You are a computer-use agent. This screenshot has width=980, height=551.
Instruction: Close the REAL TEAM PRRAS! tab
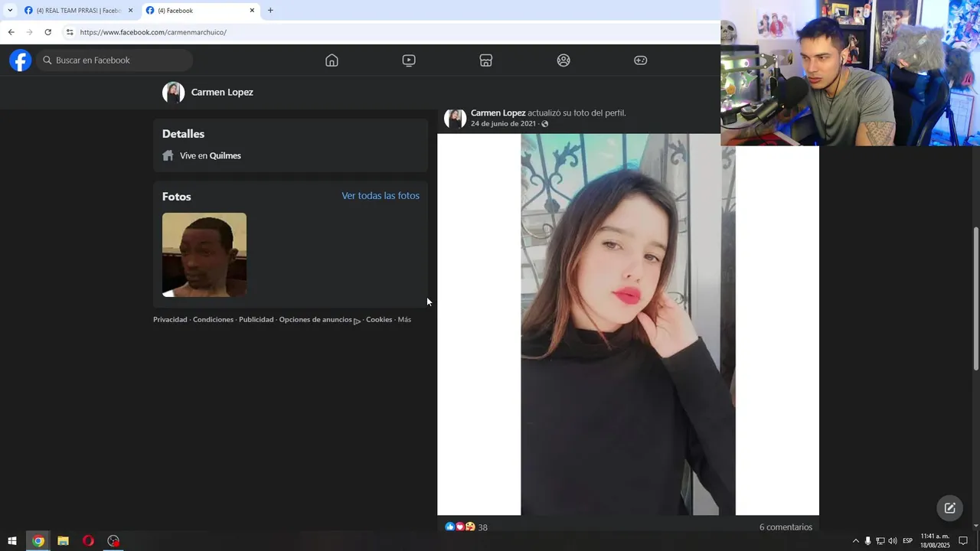click(x=130, y=11)
